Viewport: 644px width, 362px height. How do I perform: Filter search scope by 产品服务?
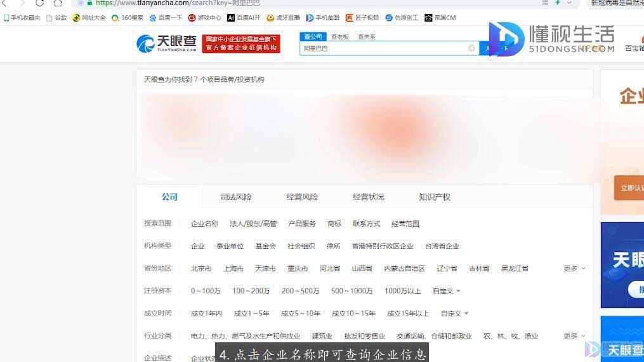302,224
